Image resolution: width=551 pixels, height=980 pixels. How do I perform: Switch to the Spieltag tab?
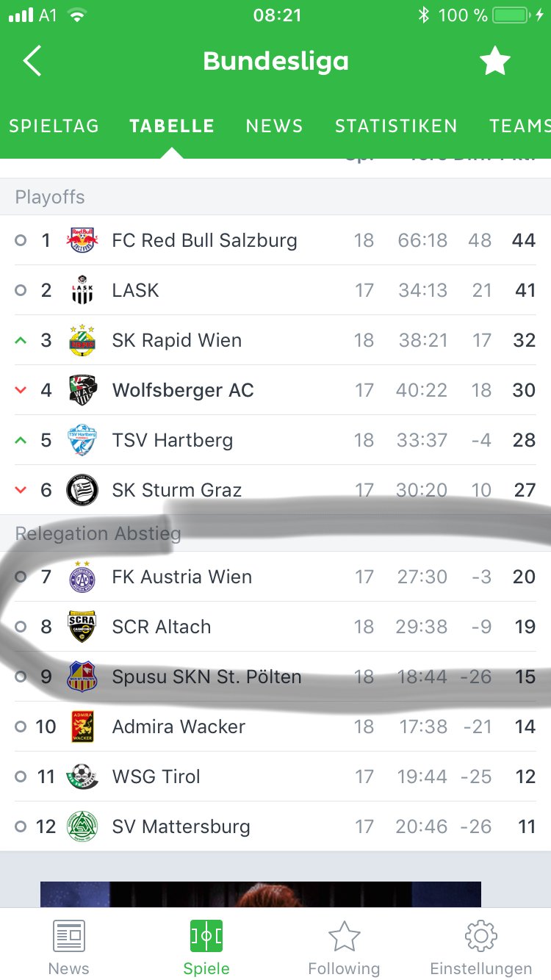point(54,126)
